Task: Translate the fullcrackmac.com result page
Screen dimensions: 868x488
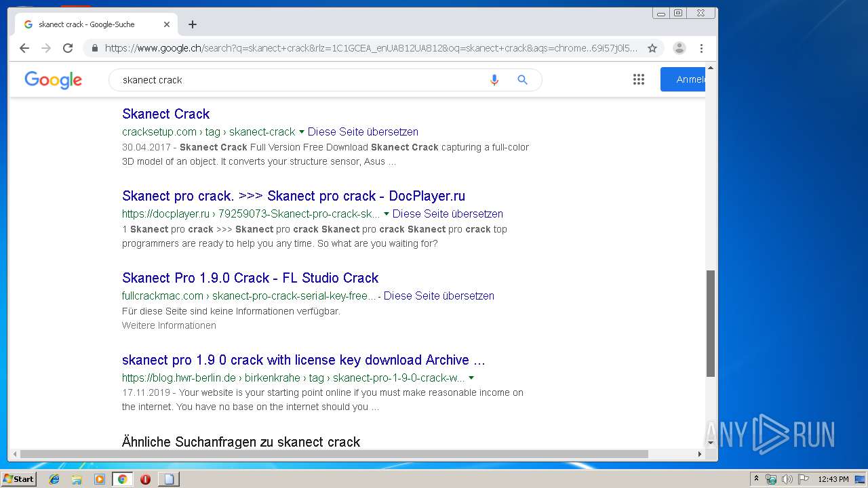Action: tap(439, 296)
